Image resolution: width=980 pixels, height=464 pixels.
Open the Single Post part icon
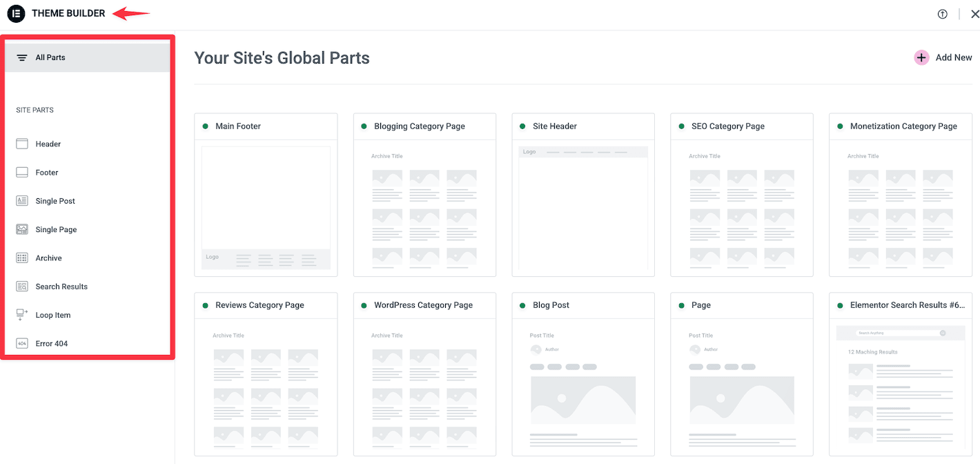point(23,200)
